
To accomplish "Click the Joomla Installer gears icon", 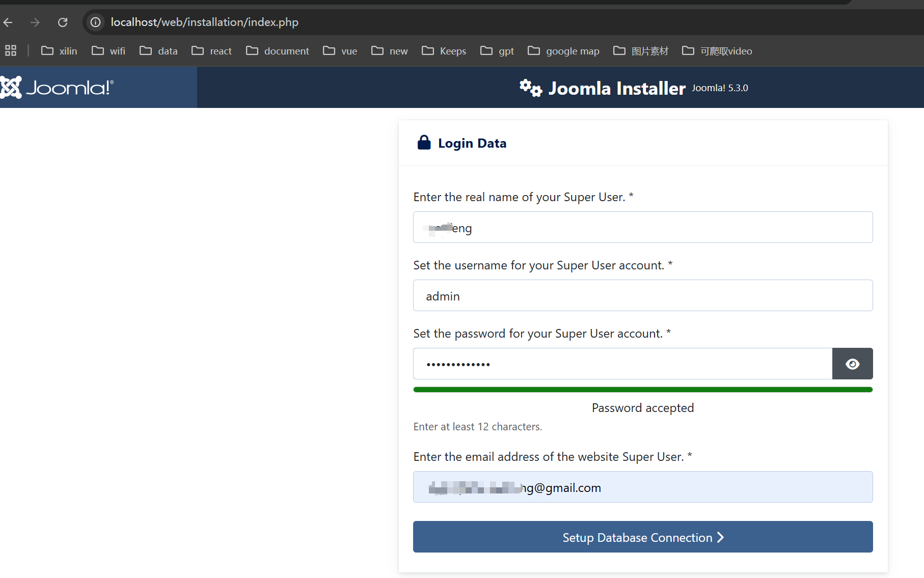I will click(531, 88).
